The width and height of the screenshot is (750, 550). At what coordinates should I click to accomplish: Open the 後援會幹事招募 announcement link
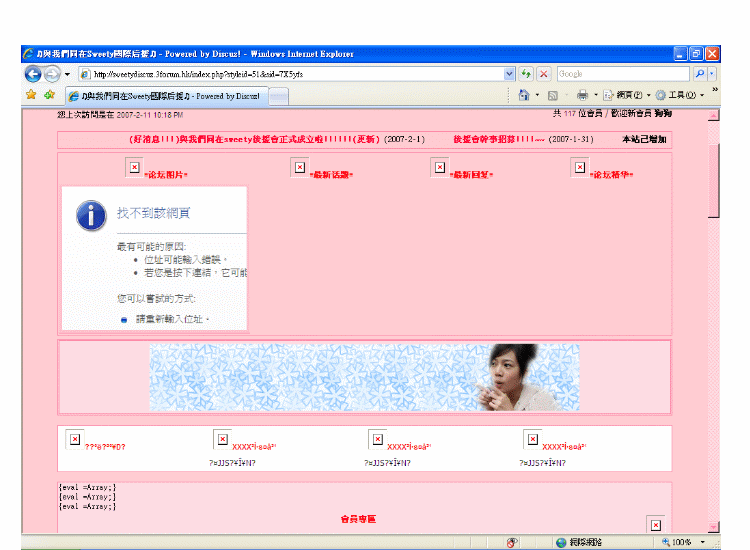(x=499, y=139)
